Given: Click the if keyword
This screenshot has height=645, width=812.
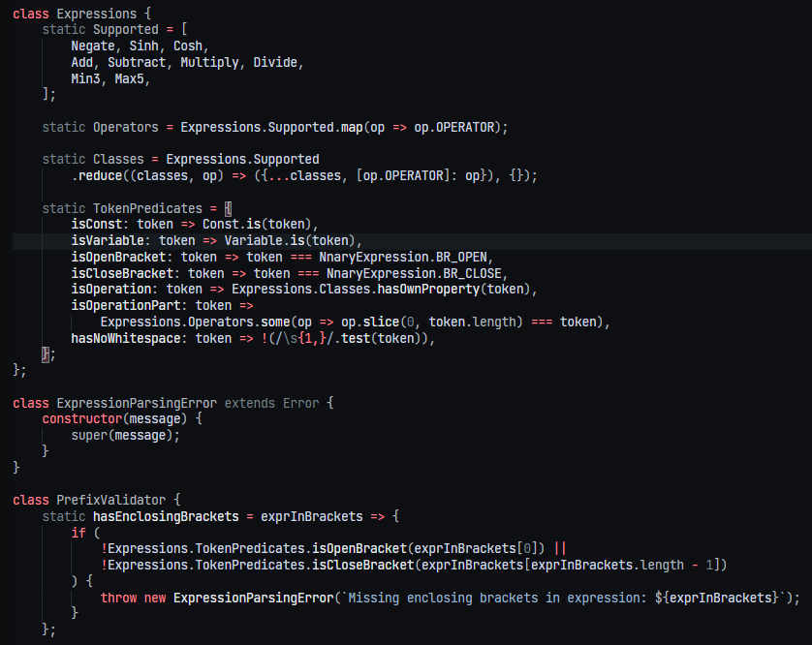Looking at the screenshot, I should coord(78,534).
